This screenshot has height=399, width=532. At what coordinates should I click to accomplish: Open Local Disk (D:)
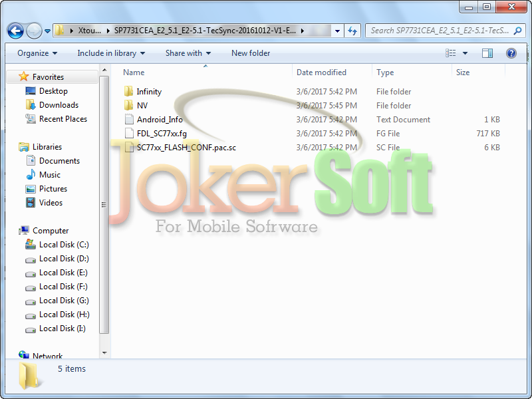point(64,259)
